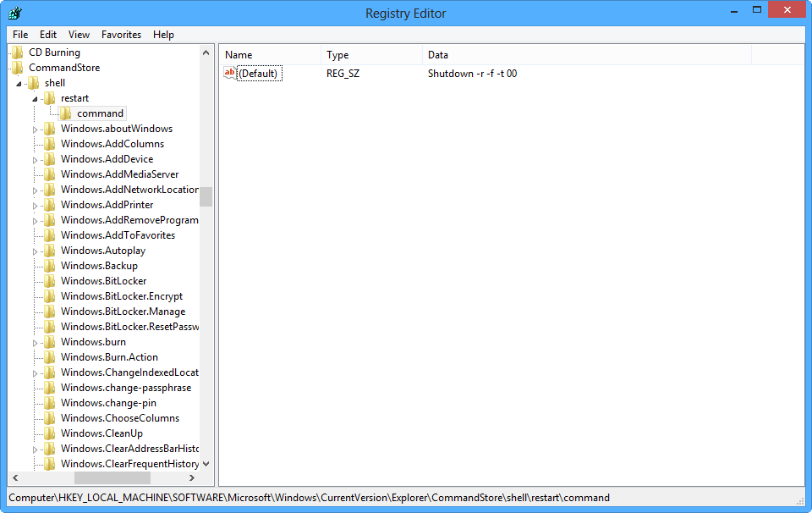Click the Windows.ChooseColumns folder icon
The width and height of the screenshot is (812, 513).
pos(50,418)
